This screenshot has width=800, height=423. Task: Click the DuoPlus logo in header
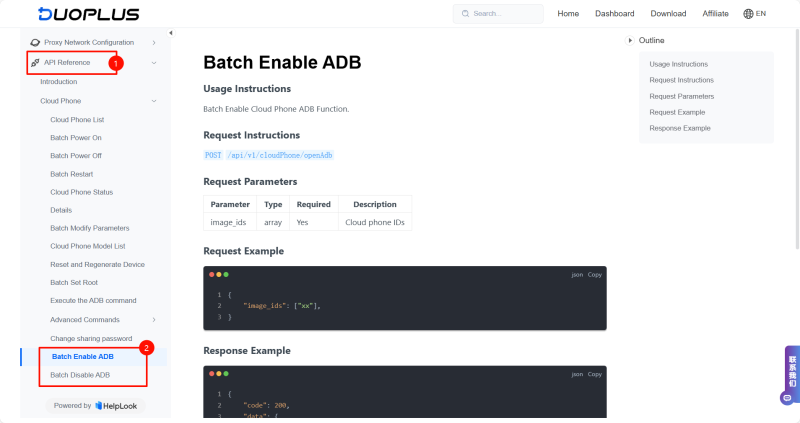click(x=88, y=14)
